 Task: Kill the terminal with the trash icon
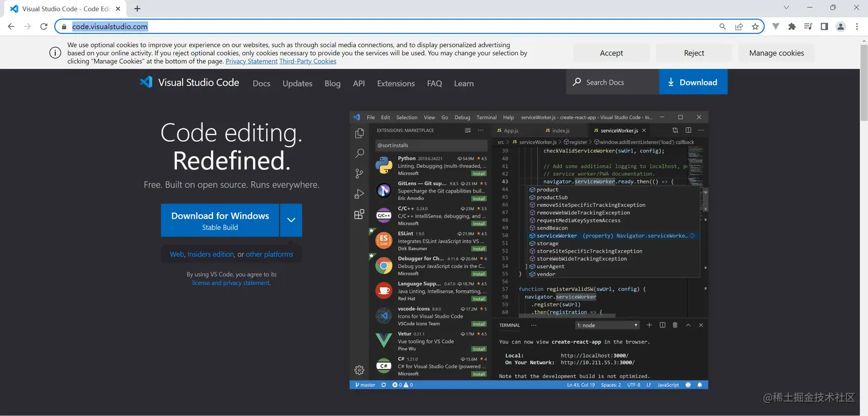675,325
